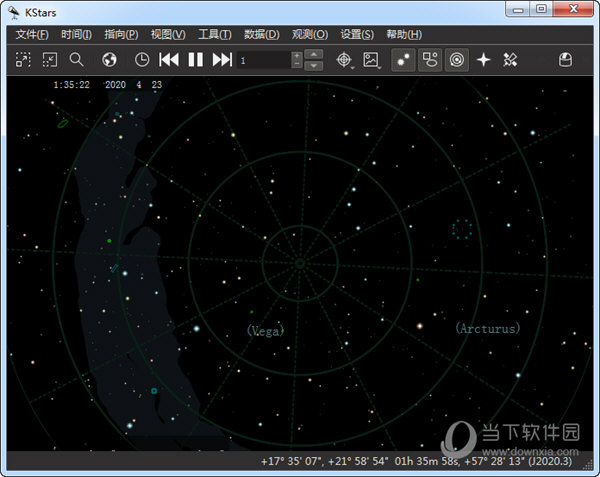
Task: Click the (Arcturus) star label
Action: coord(488,328)
